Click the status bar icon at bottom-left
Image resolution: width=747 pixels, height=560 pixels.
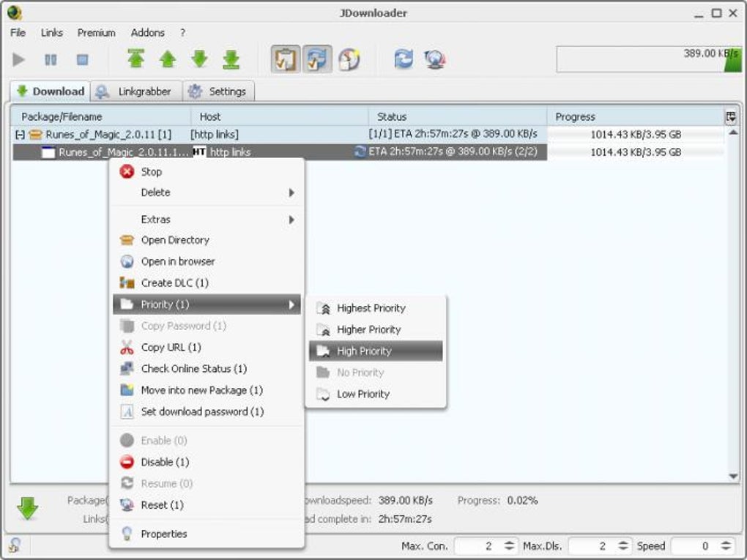point(14,545)
